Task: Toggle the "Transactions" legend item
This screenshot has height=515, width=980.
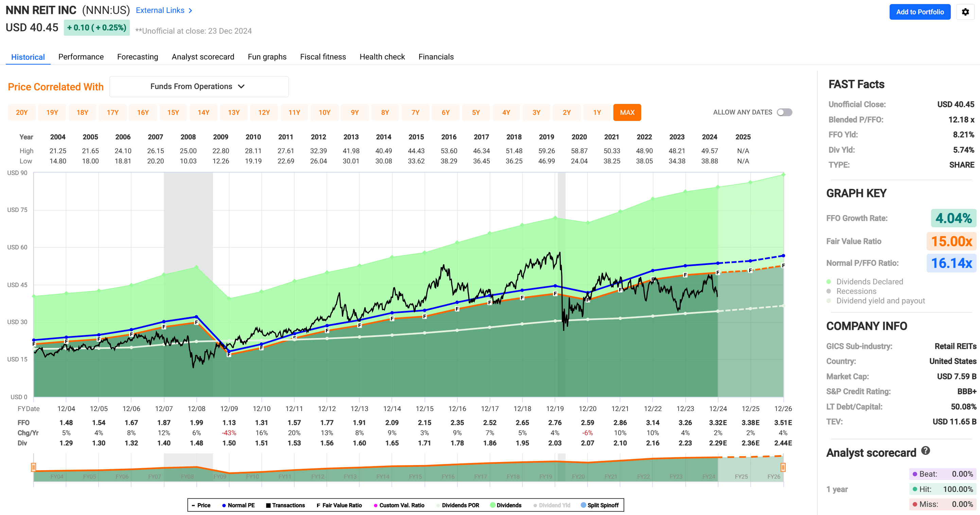Action: click(286, 505)
